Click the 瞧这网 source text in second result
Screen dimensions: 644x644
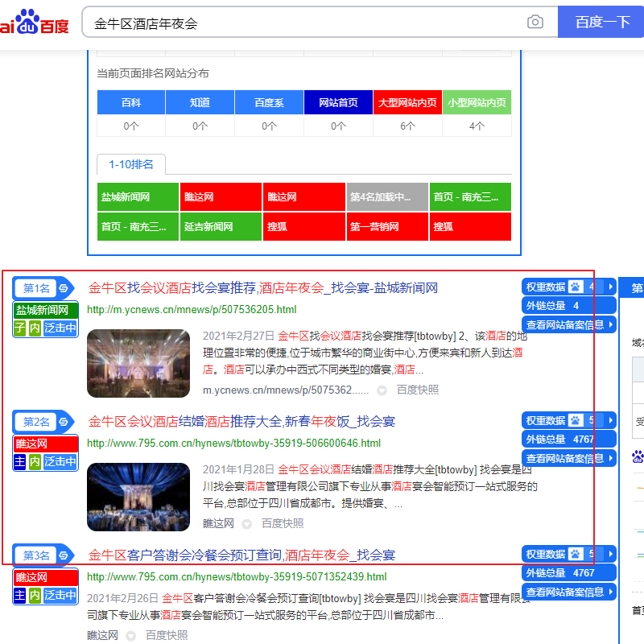click(x=218, y=523)
